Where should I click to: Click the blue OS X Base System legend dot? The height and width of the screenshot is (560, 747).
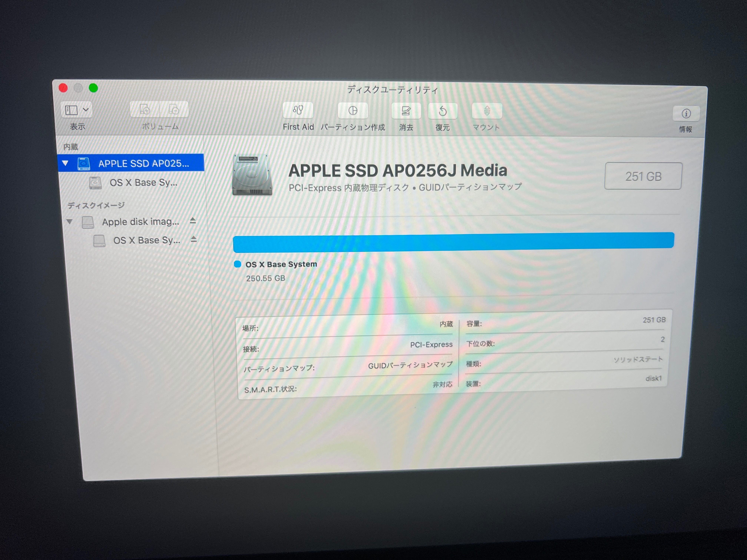pos(237,264)
